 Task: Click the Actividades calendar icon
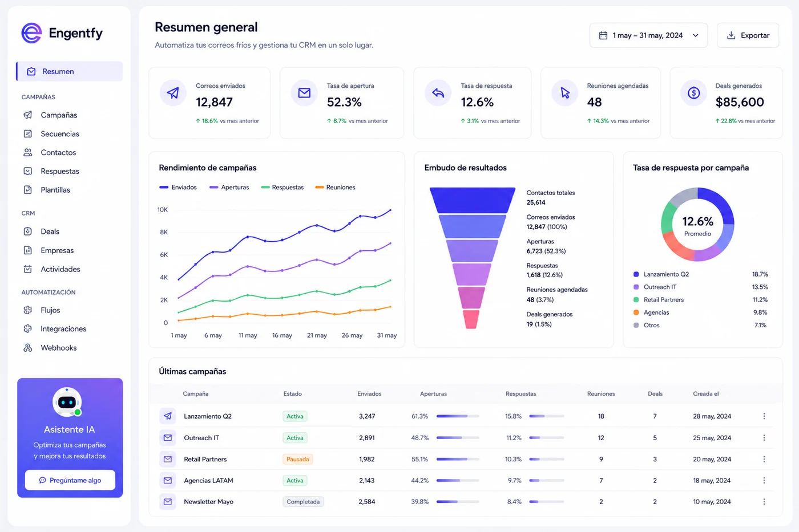(x=28, y=269)
